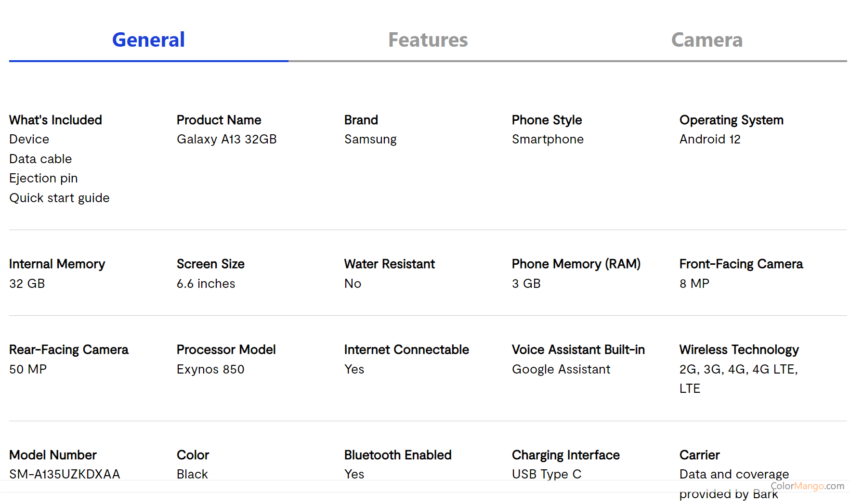Click the Samsung brand value
This screenshot has height=504, width=850.
point(370,139)
